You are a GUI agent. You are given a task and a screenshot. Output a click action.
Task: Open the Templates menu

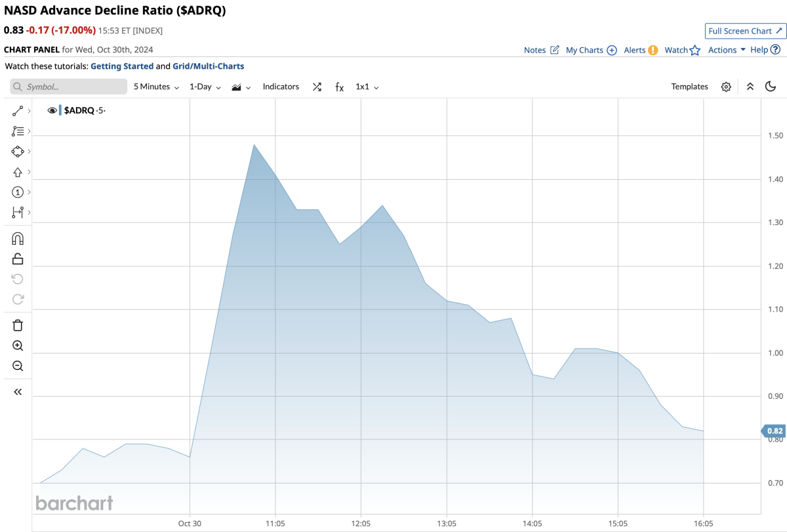click(689, 87)
